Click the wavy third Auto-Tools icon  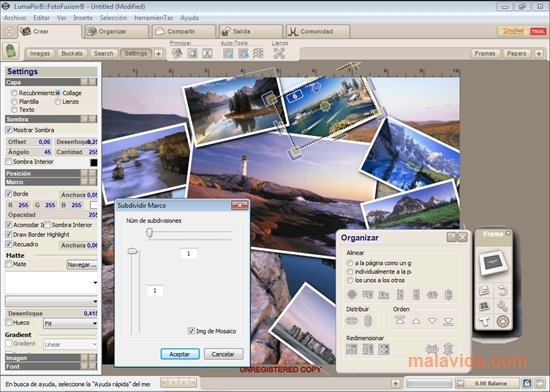[258, 53]
